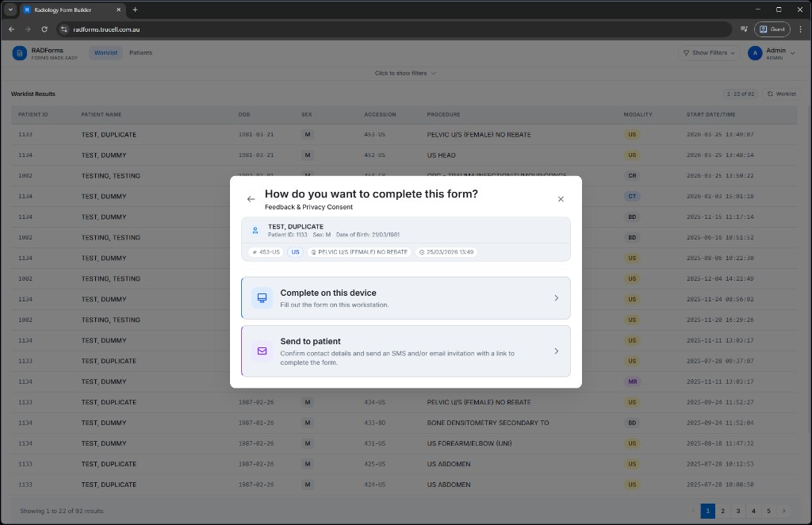Go to next results page arrow
Image resolution: width=812 pixels, height=525 pixels.
coord(784,511)
